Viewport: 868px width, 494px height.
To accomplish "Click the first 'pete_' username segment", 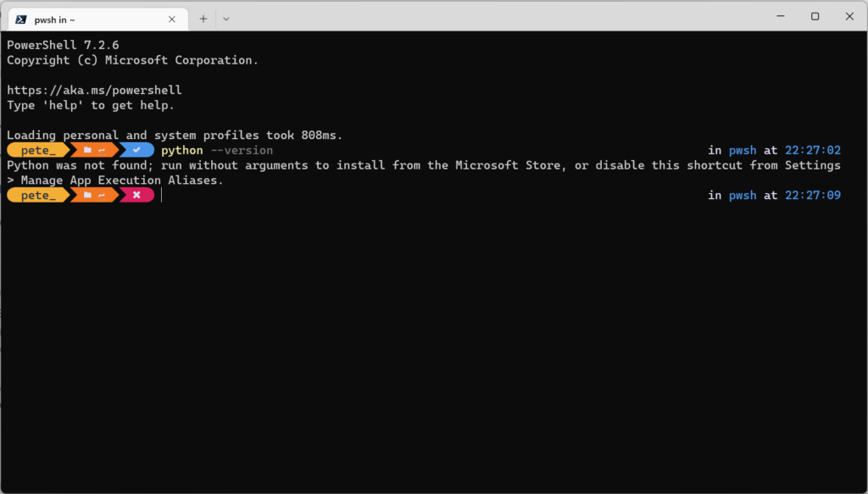I will click(38, 150).
